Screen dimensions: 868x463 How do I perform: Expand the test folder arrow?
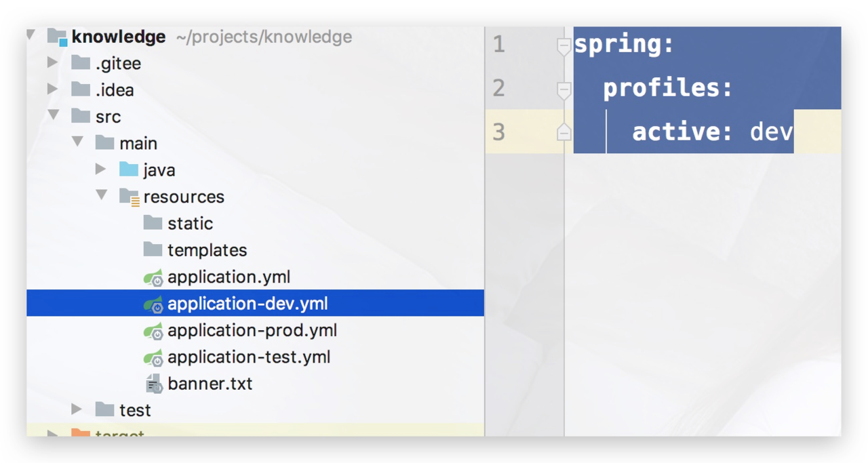point(77,409)
